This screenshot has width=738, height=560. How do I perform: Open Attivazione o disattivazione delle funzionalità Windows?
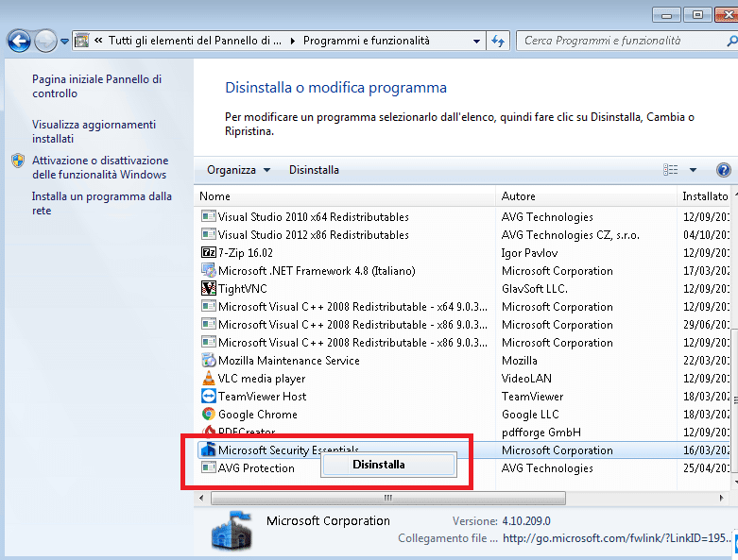tap(100, 167)
